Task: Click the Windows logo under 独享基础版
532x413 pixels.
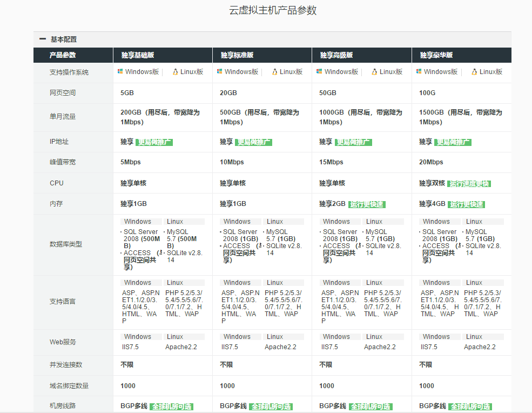Action: click(120, 71)
